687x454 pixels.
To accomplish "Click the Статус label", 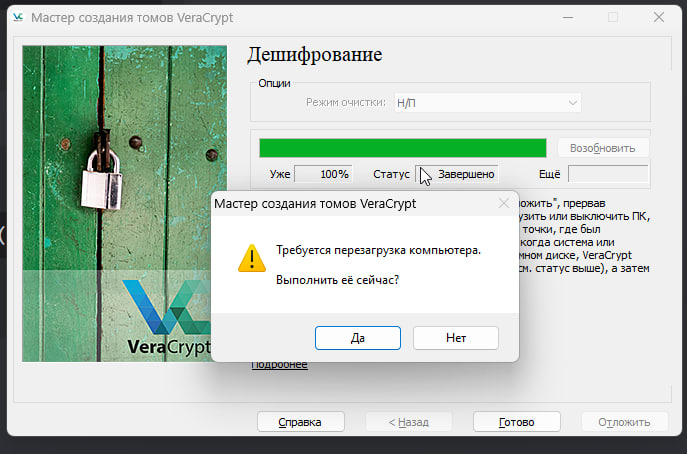I will click(391, 174).
